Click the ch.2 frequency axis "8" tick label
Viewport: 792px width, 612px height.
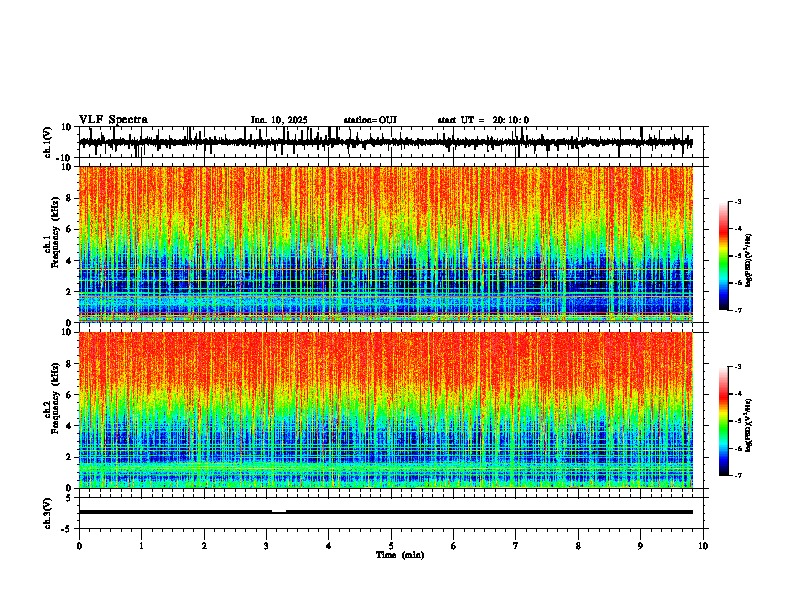[x=69, y=364]
